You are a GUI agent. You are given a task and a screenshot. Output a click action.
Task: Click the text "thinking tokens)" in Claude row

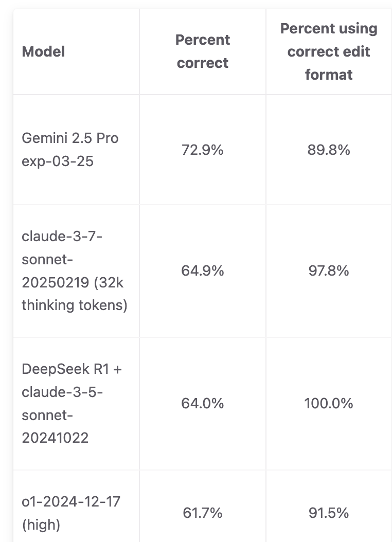click(75, 305)
